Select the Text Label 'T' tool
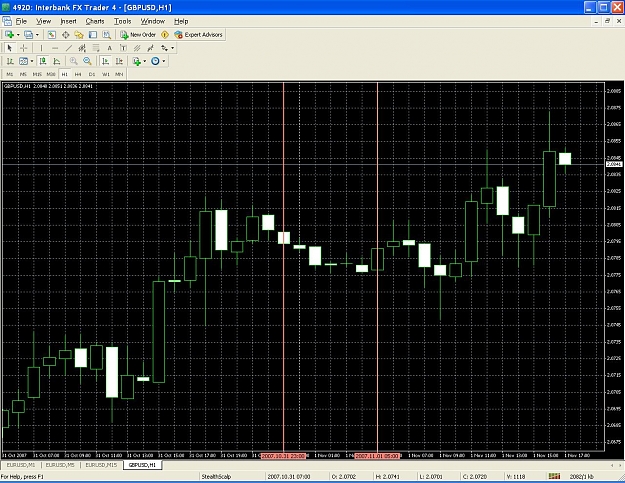625x483 pixels. pyautogui.click(x=123, y=48)
